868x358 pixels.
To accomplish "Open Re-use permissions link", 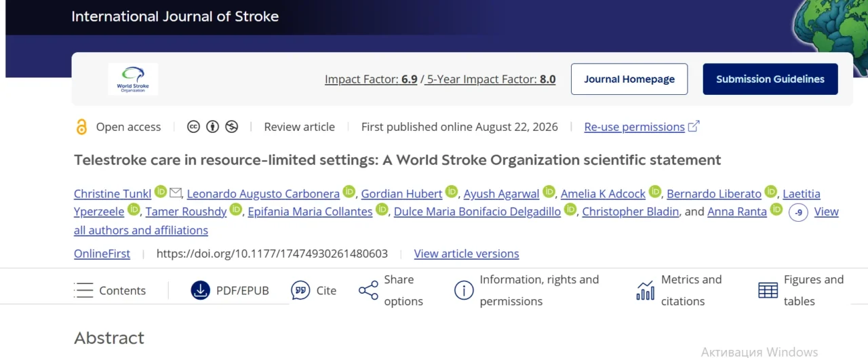I will [634, 127].
